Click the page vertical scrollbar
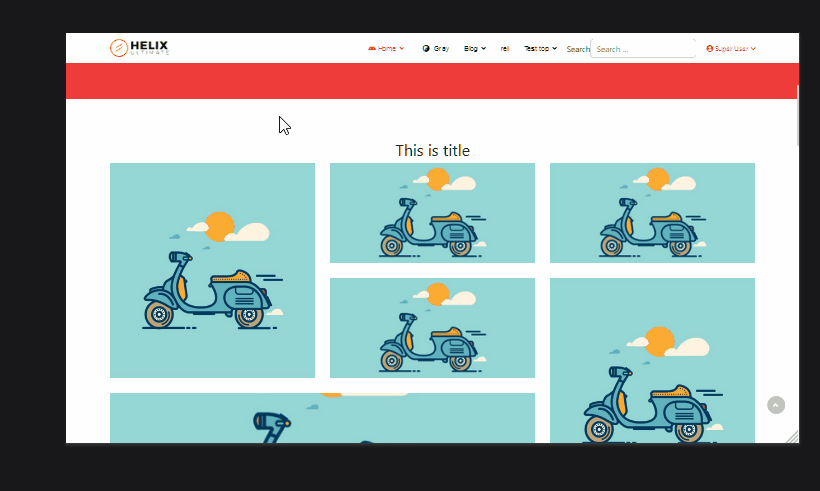Screen dimensions: 820x491 click(797, 115)
